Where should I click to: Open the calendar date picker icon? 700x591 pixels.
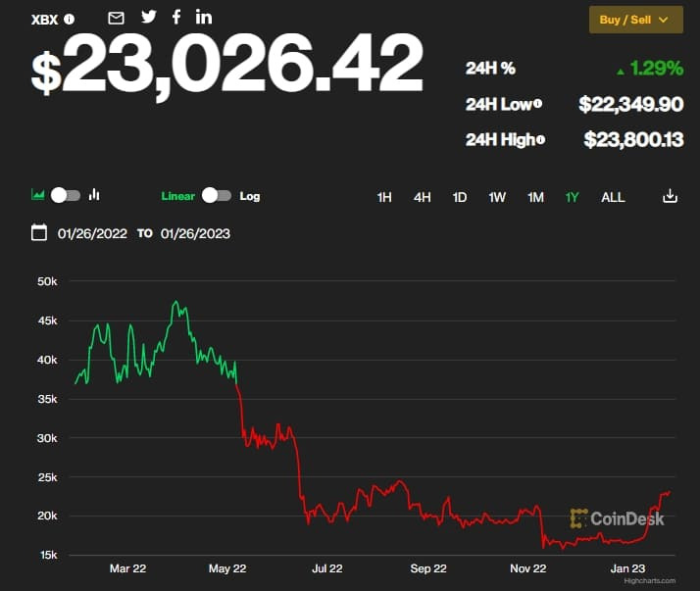pyautogui.click(x=39, y=232)
